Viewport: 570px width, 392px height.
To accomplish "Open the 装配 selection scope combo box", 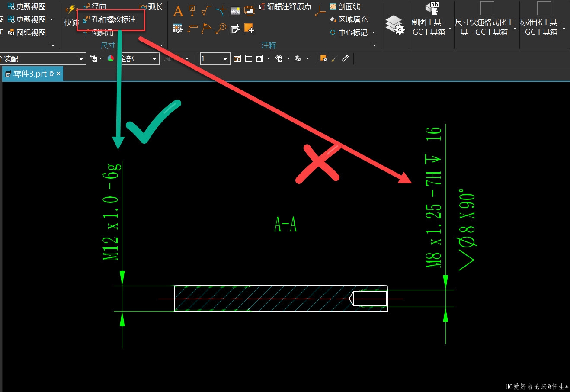I will pos(43,59).
